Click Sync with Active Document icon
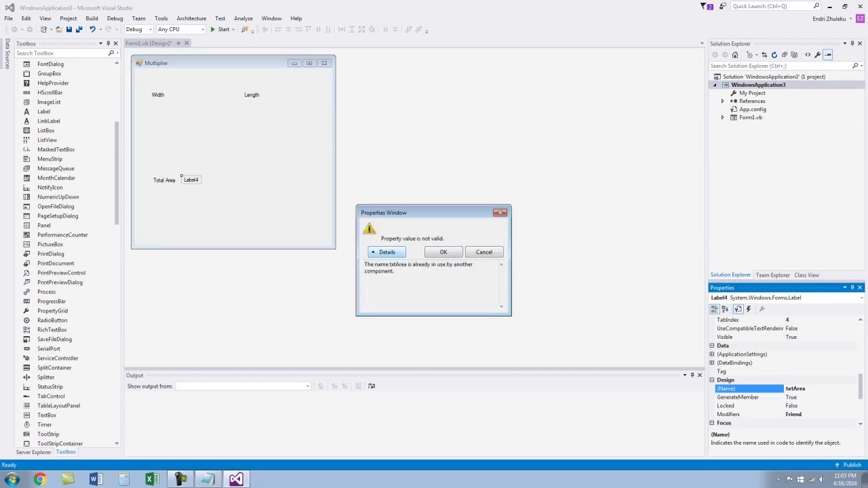Screen dimensions: 868x488 pos(764,55)
